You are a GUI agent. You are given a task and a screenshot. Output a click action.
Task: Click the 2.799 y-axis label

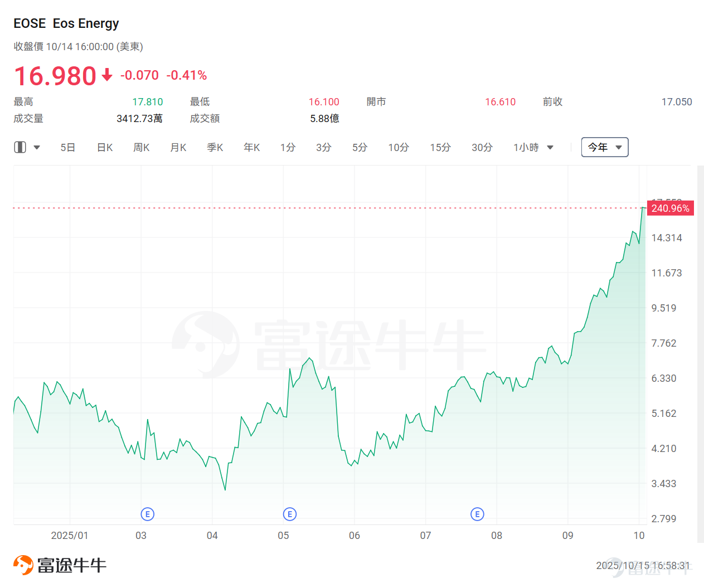[x=664, y=519]
